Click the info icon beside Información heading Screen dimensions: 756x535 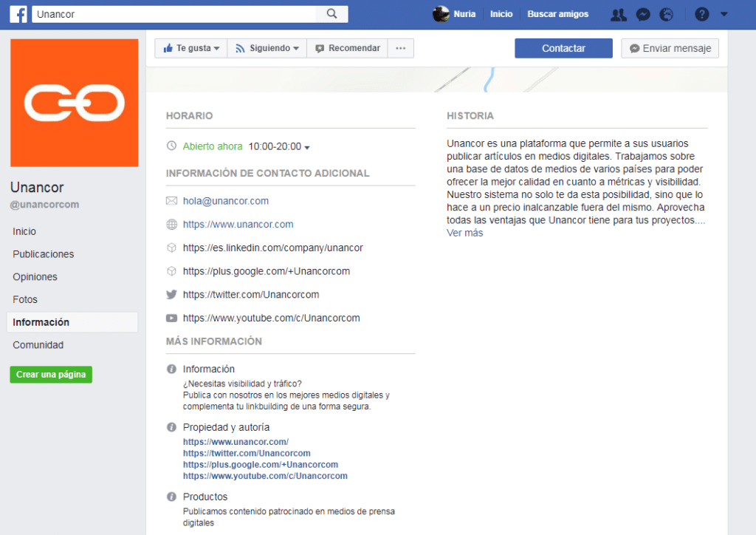(171, 369)
